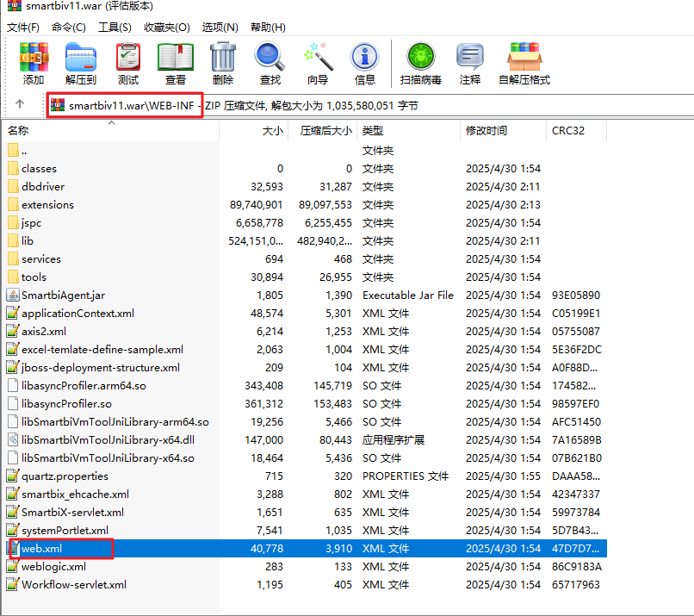This screenshot has width=694, height=616.
Task: Click CRC32 value 93E05890
Action: pos(576,295)
